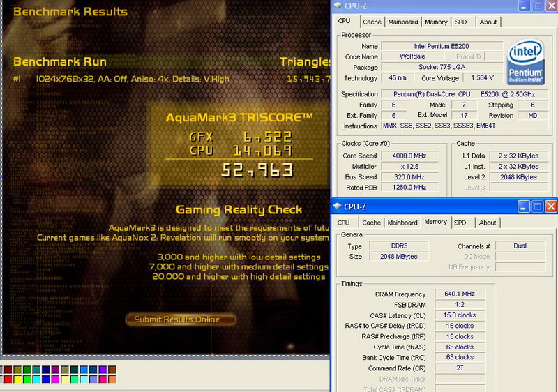This screenshot has width=558, height=392.
Task: Click the CPU score 14,069
Action: click(263, 151)
